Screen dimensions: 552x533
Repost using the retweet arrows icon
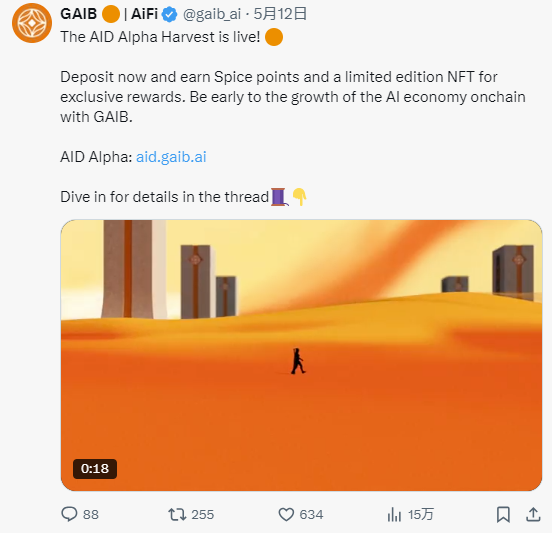[x=177, y=515]
